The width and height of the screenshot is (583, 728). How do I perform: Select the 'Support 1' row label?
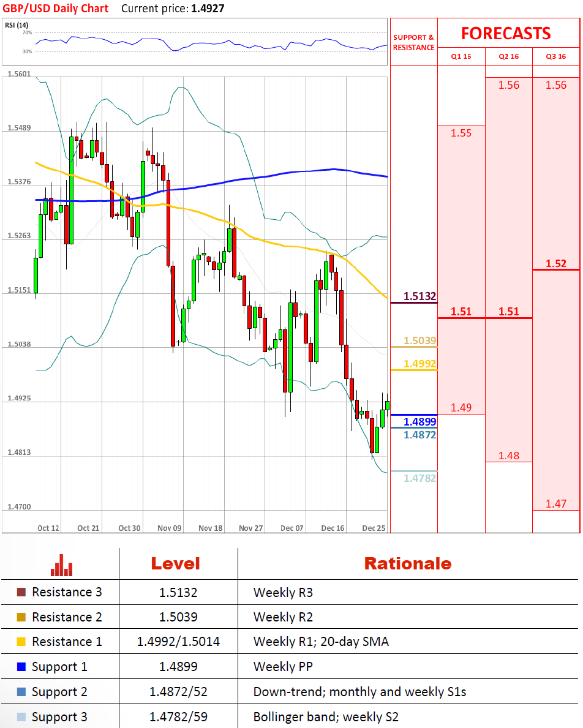tap(59, 667)
